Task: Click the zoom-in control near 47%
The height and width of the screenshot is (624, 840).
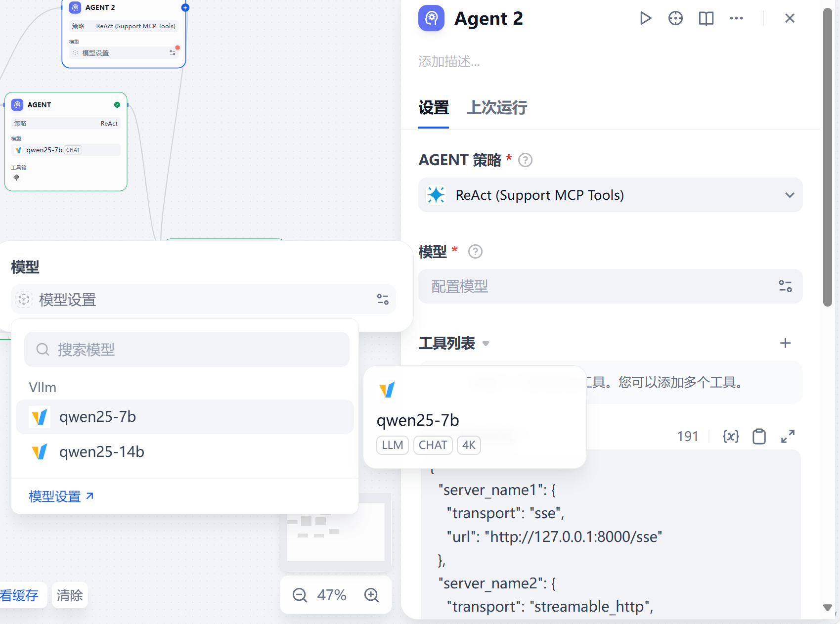Action: (371, 595)
